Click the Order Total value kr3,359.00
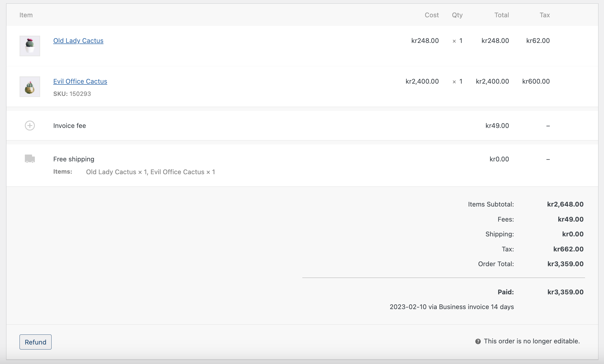Viewport: 604px width, 364px height. [566, 264]
